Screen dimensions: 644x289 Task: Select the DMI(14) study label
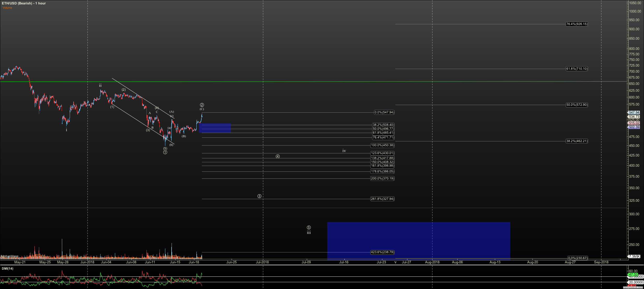click(x=8, y=269)
